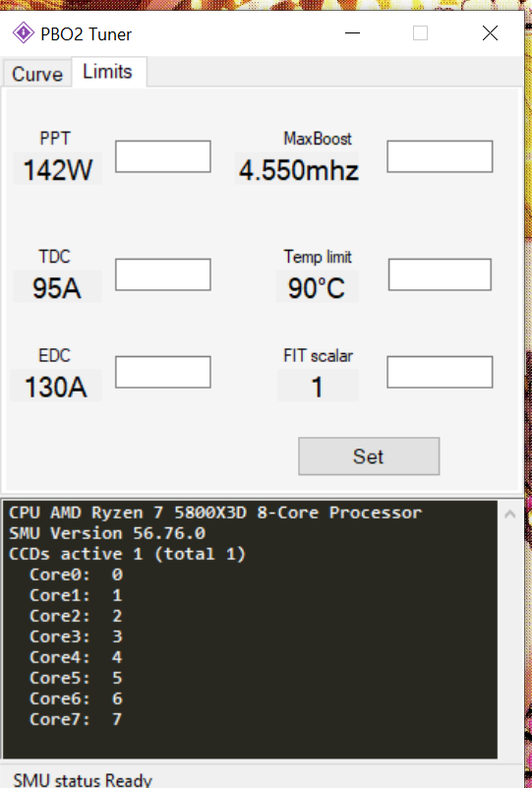The height and width of the screenshot is (788, 532).
Task: Minimize the PBO2 Tuner window
Action: 353,33
